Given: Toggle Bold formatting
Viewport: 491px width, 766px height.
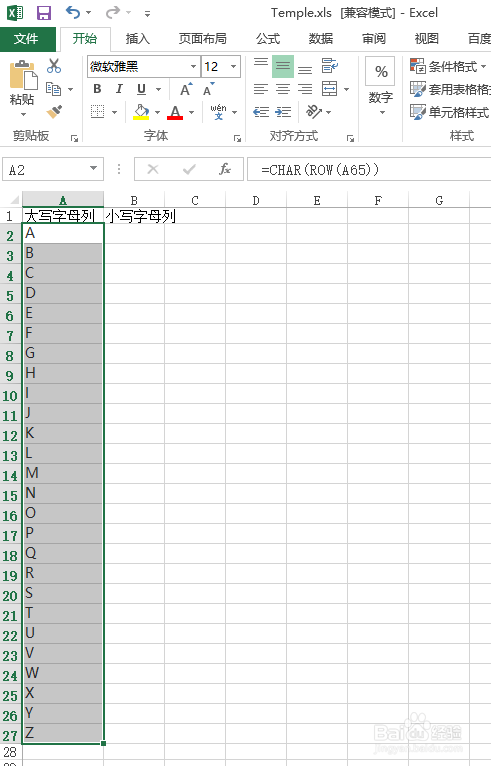Looking at the screenshot, I should [x=97, y=89].
